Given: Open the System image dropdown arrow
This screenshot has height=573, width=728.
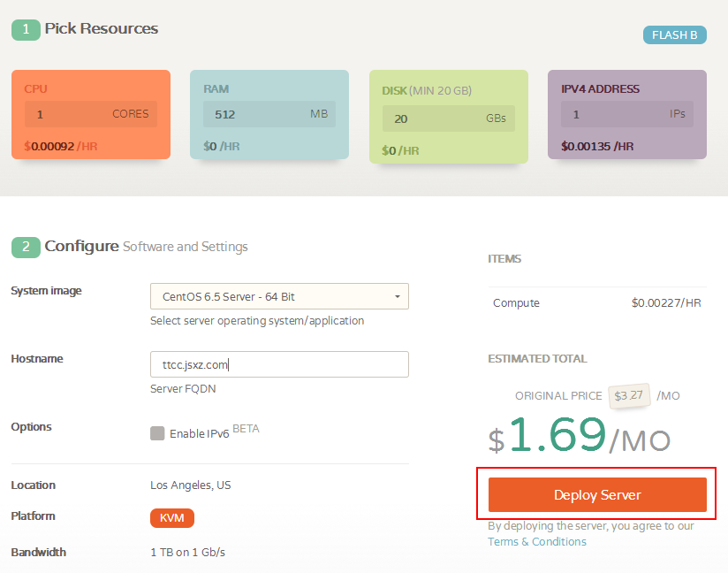Looking at the screenshot, I should coord(398,296).
